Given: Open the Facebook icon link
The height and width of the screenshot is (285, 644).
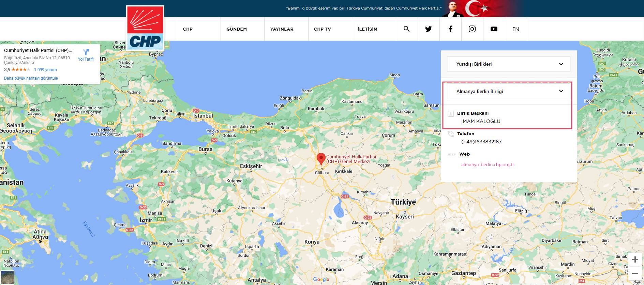Looking at the screenshot, I should tap(450, 29).
